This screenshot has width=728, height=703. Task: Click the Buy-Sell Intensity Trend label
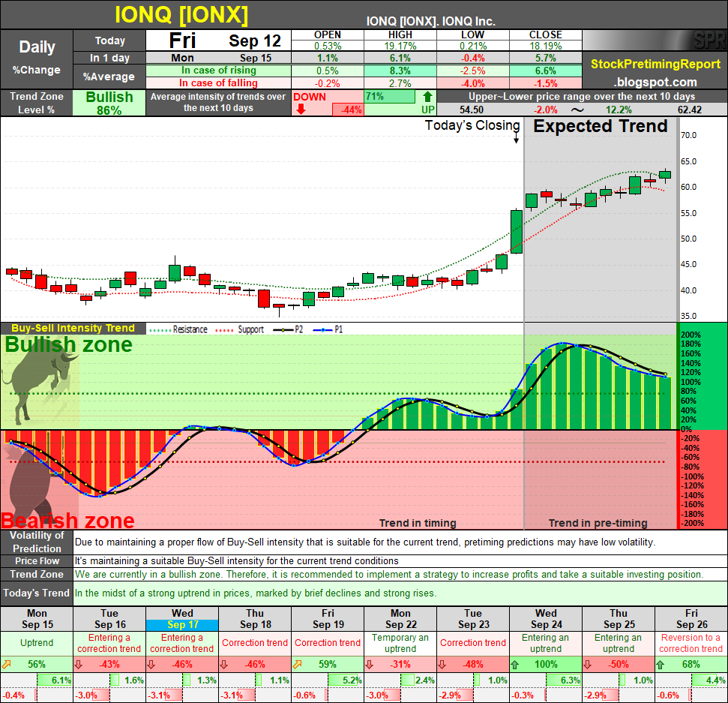click(73, 328)
